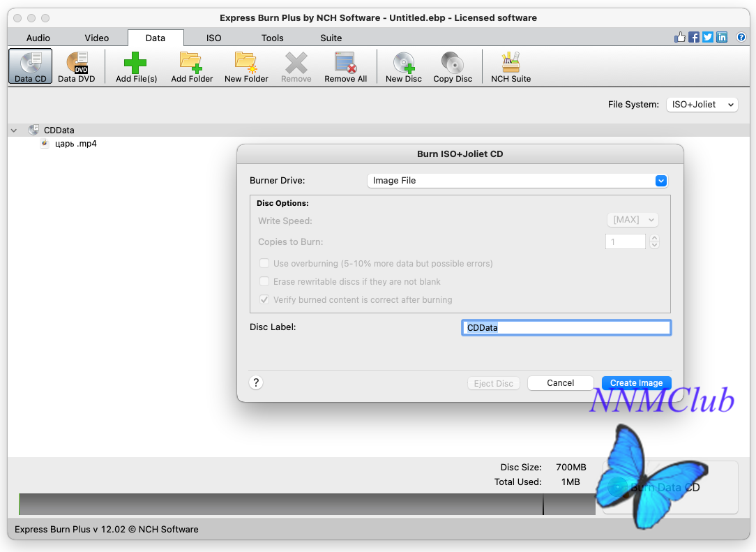
Task: Share via the Facebook icon
Action: tap(694, 37)
